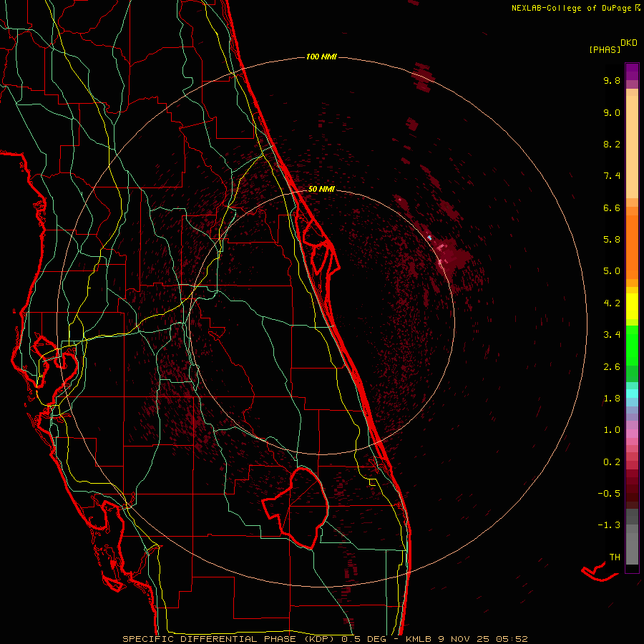Click the purple top segment of the color bar
Viewport: 644px width, 644px height.
pos(632,72)
